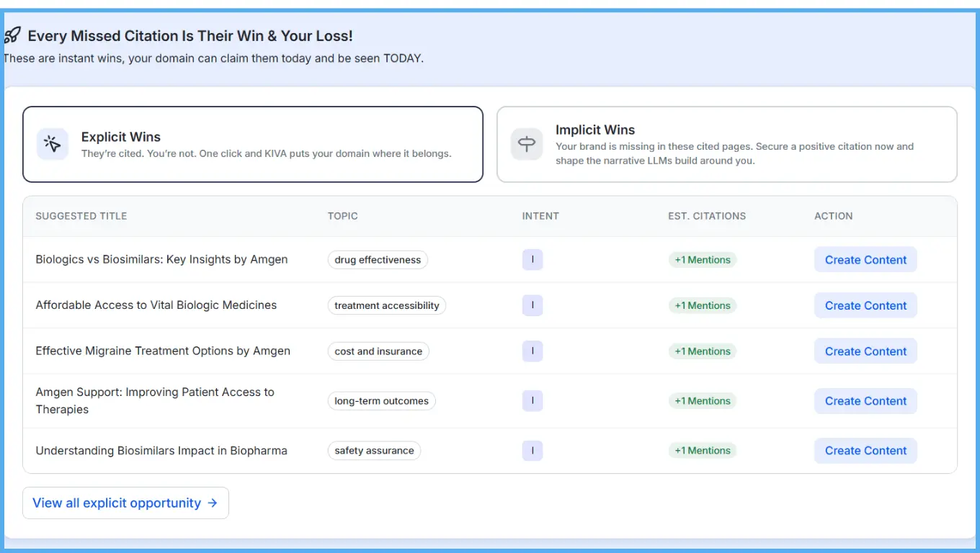The width and height of the screenshot is (980, 553).
Task: Click the signpost icon on Implicit Wins card
Action: 527,144
